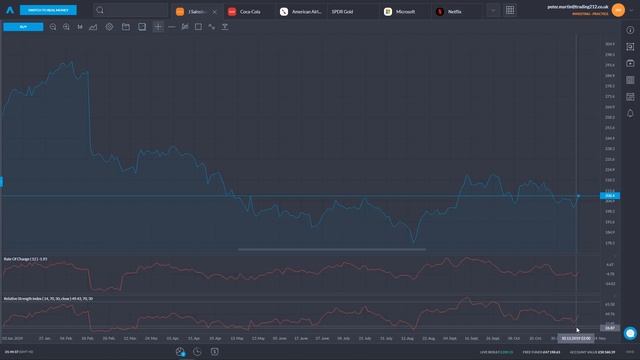Click the left edge panel expander handle
Image resolution: width=640 pixels, height=360 pixels.
coord(1,182)
